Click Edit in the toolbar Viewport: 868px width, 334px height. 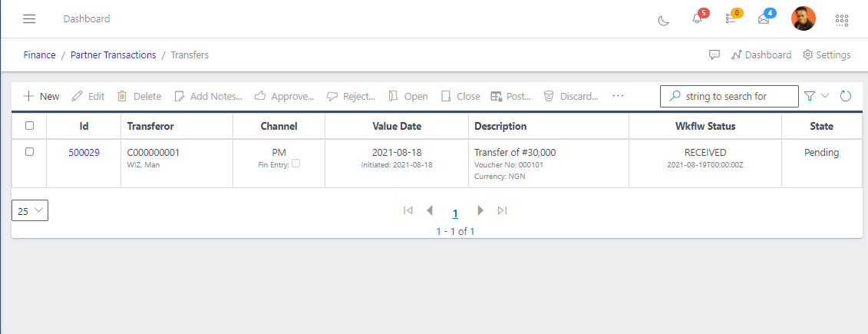[x=88, y=97]
